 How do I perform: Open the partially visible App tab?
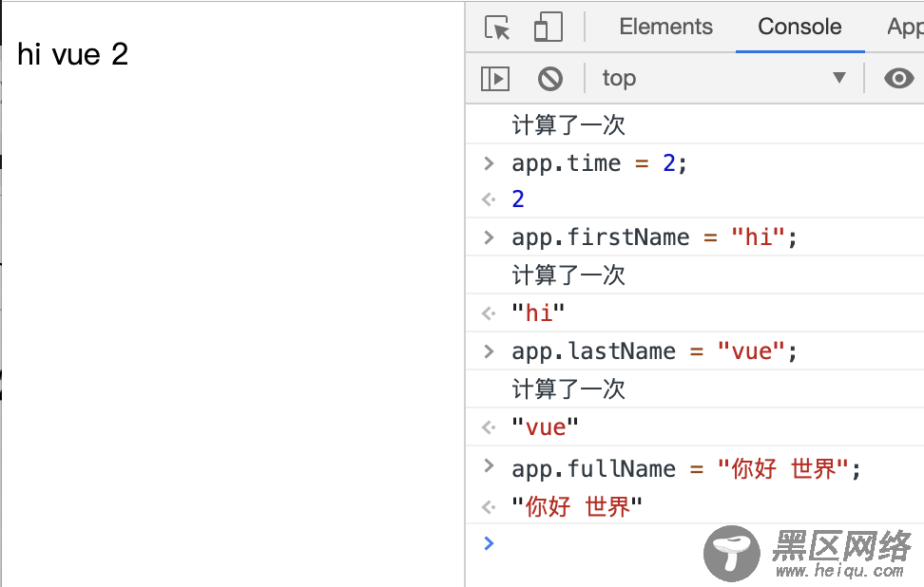[905, 27]
